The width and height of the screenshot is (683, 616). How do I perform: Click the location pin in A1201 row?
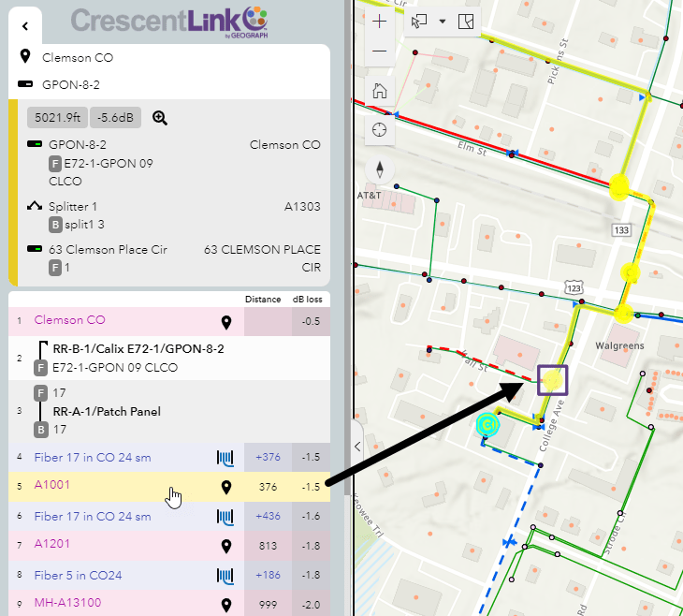point(226,546)
